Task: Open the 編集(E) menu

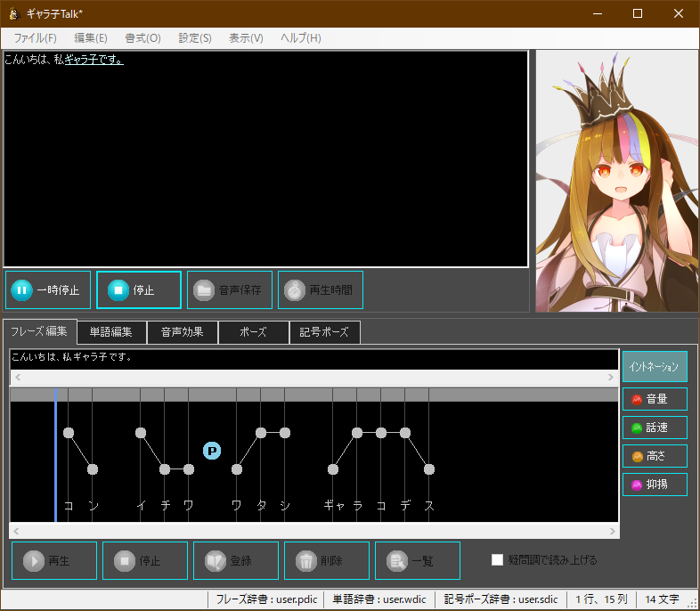Action: pyautogui.click(x=91, y=38)
